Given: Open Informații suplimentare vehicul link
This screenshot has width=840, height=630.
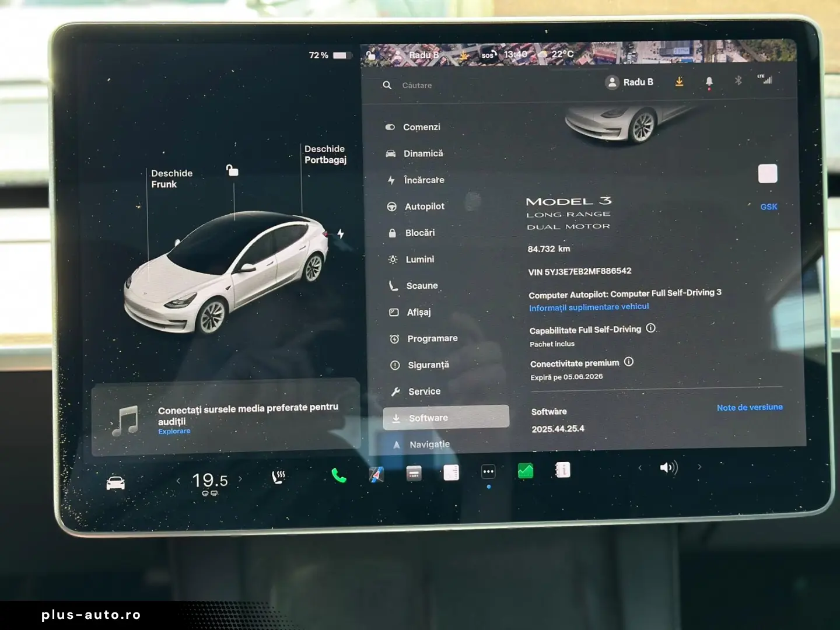Looking at the screenshot, I should (589, 307).
